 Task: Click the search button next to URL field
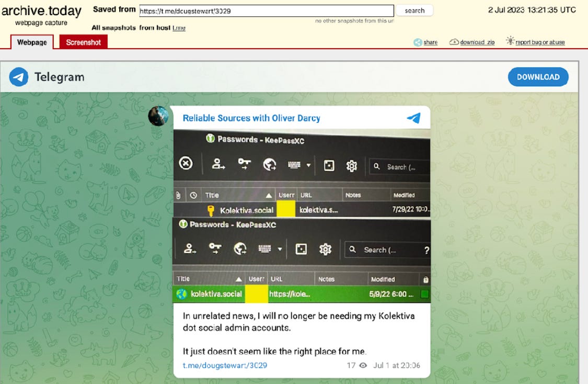pyautogui.click(x=414, y=10)
